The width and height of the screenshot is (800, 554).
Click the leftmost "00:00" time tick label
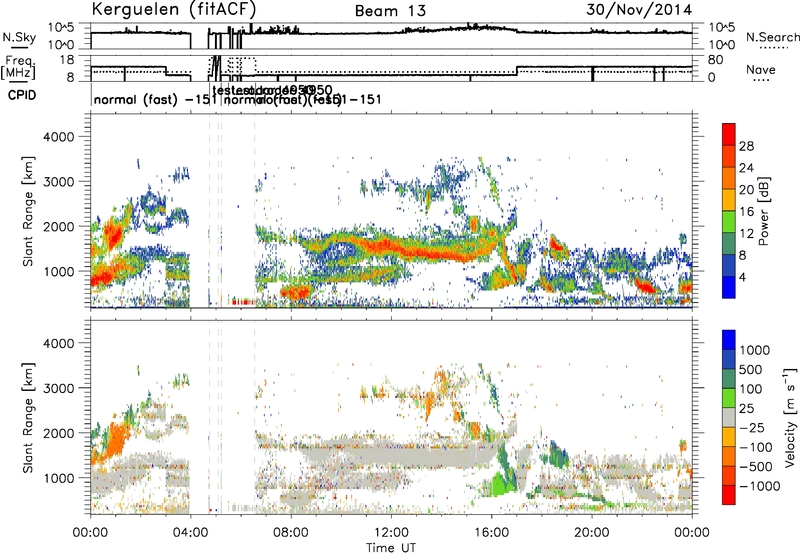point(90,533)
